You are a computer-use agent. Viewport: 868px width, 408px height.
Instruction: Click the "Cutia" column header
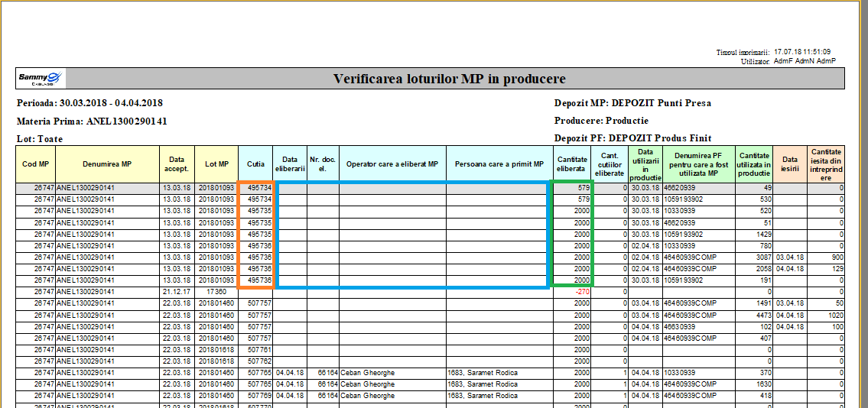click(255, 164)
